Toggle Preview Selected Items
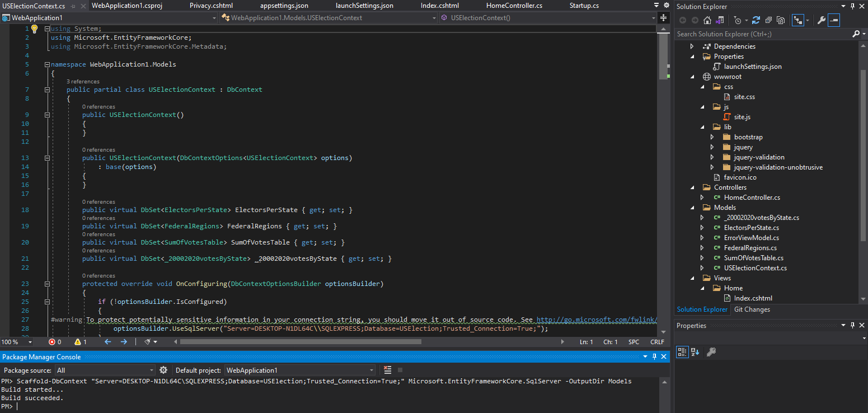 click(833, 19)
